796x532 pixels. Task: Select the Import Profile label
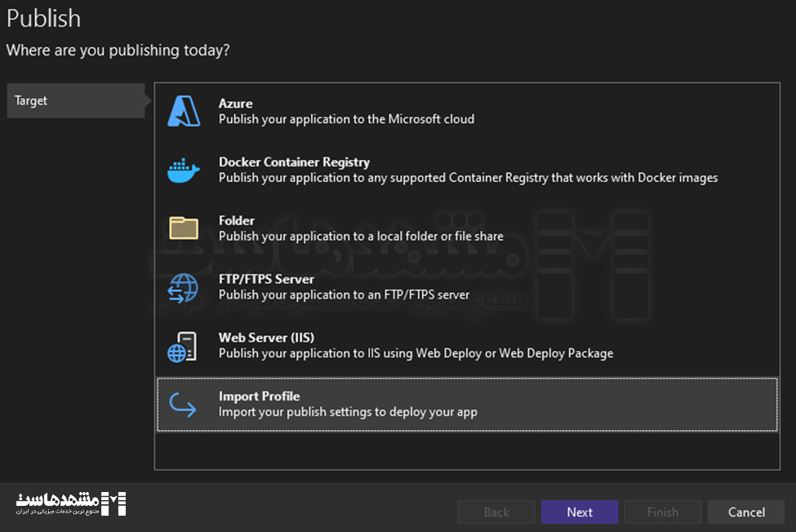(259, 397)
